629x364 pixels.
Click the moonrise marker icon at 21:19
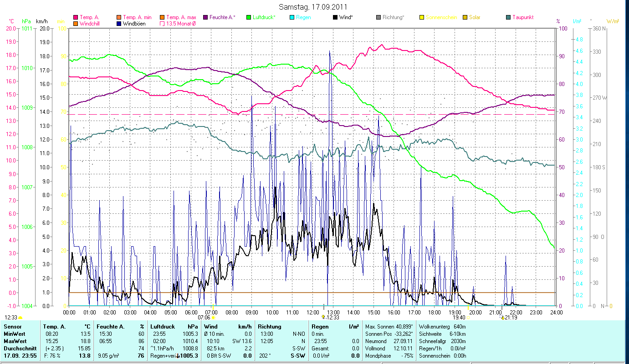[502, 318]
